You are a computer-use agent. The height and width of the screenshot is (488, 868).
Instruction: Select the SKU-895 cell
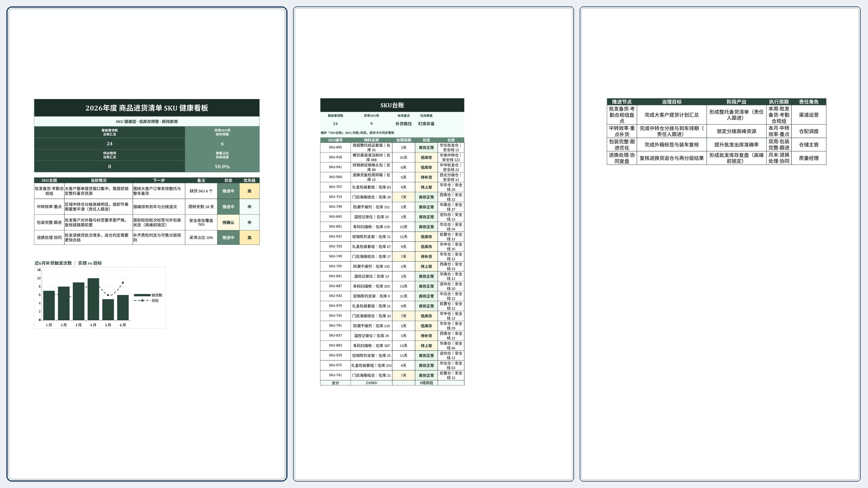[x=335, y=147]
